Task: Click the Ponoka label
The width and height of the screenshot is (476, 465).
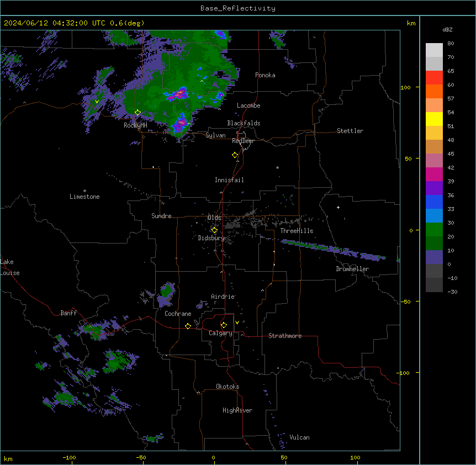Action: click(265, 75)
